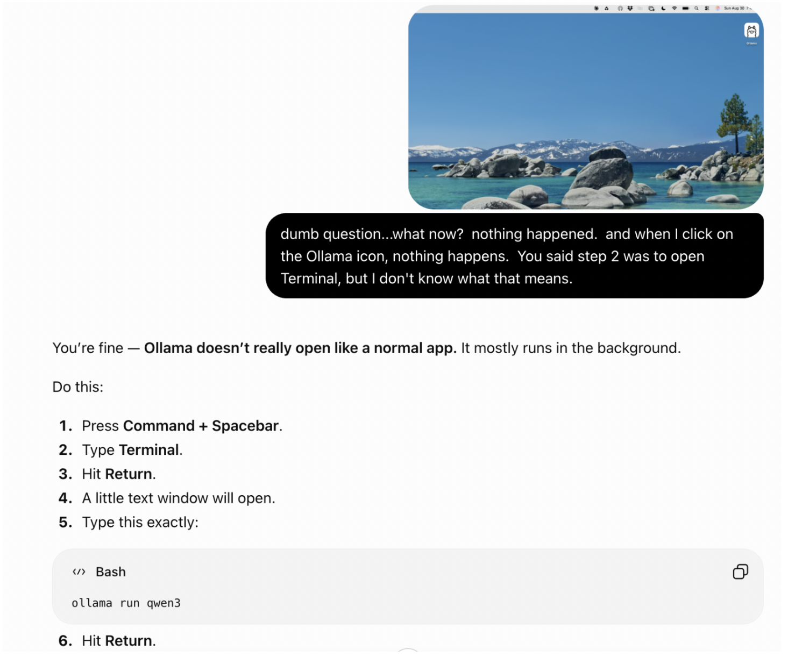The width and height of the screenshot is (795, 672).
Task: Click the battery icon in the pictured menu bar
Action: (x=685, y=8)
